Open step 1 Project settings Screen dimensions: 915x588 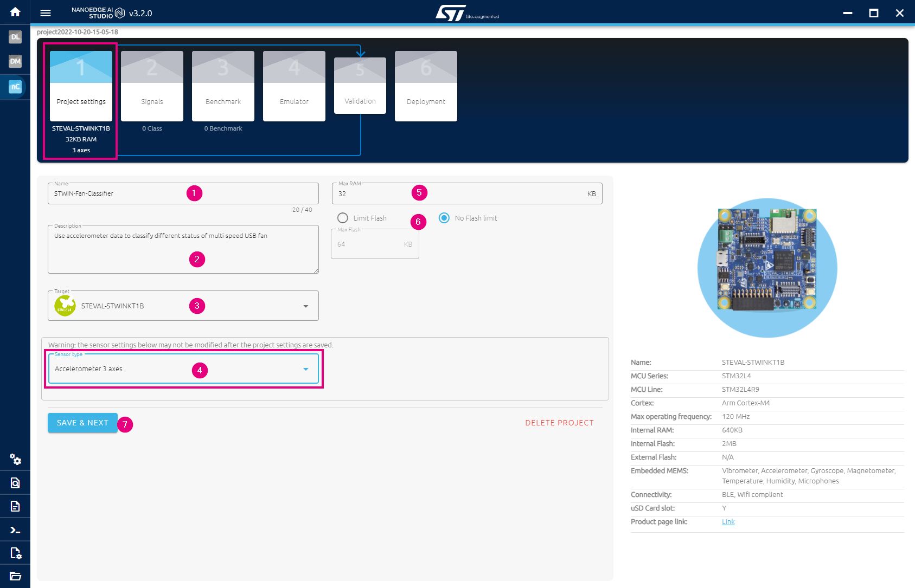pyautogui.click(x=81, y=86)
